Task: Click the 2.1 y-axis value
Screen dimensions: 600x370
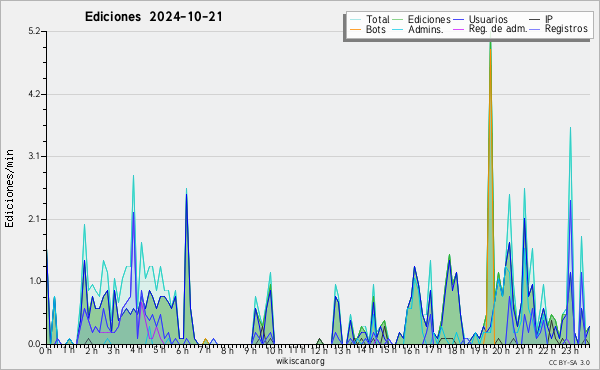Action: coord(34,219)
